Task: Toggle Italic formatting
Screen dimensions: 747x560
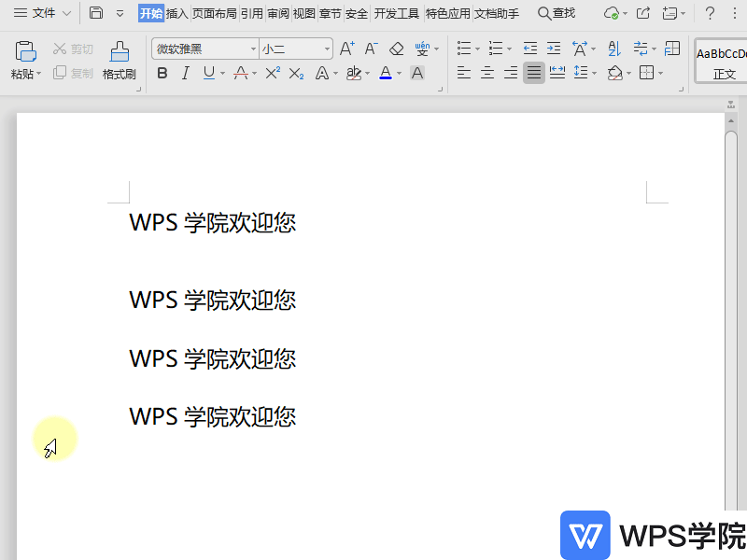Action: 185,74
